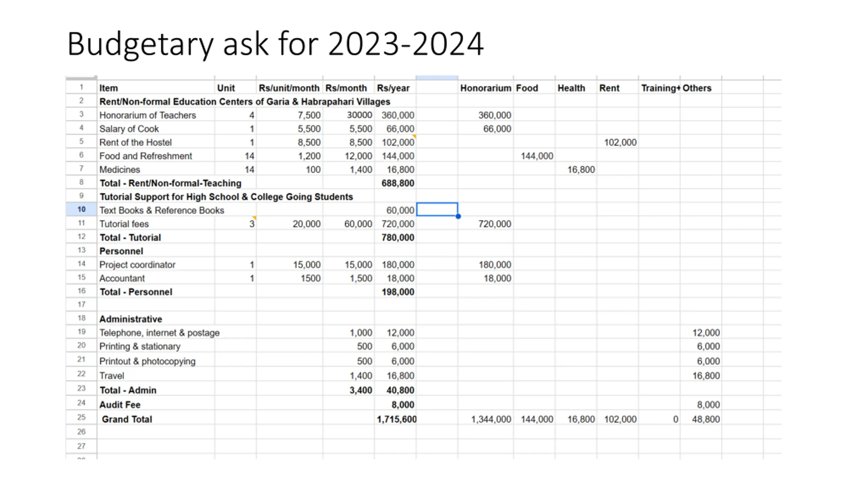Screen dimensions: 868x488
Task: Select the 'Total - Tutorial' cell
Action: (156, 237)
